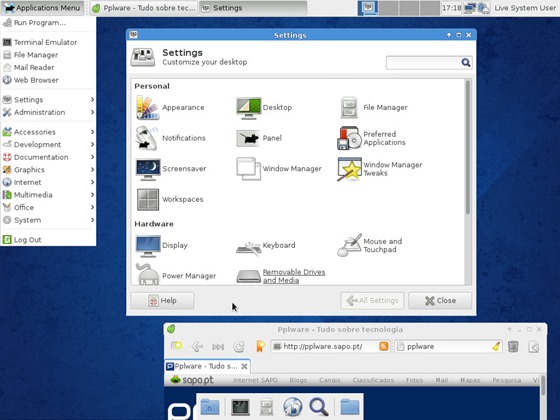Expand the System submenu
The image size is (560, 420).
[48, 220]
